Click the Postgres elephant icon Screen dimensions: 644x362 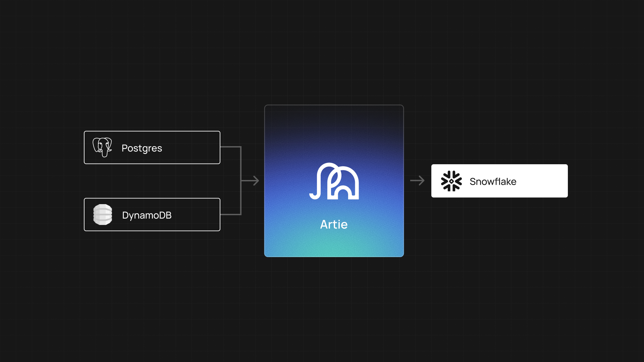pyautogui.click(x=102, y=147)
